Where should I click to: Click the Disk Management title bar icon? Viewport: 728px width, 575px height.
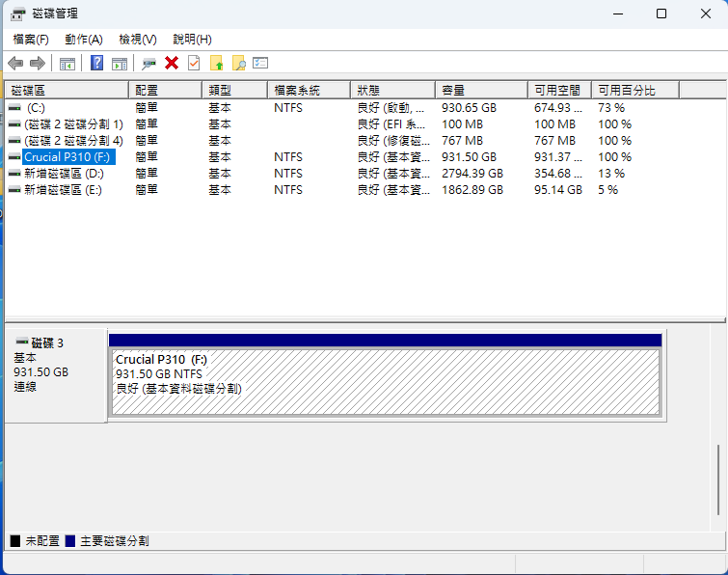tap(17, 14)
